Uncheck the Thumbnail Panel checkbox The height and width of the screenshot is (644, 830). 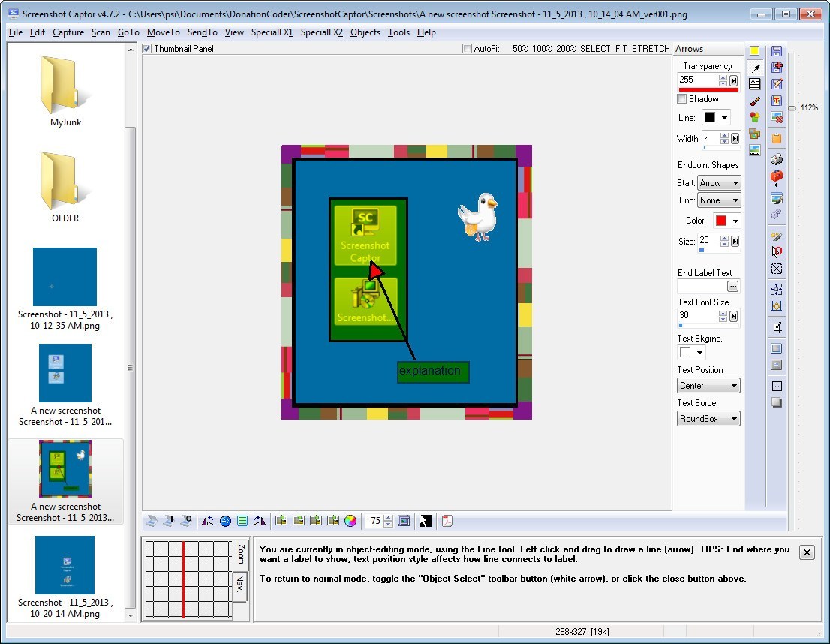coord(147,48)
